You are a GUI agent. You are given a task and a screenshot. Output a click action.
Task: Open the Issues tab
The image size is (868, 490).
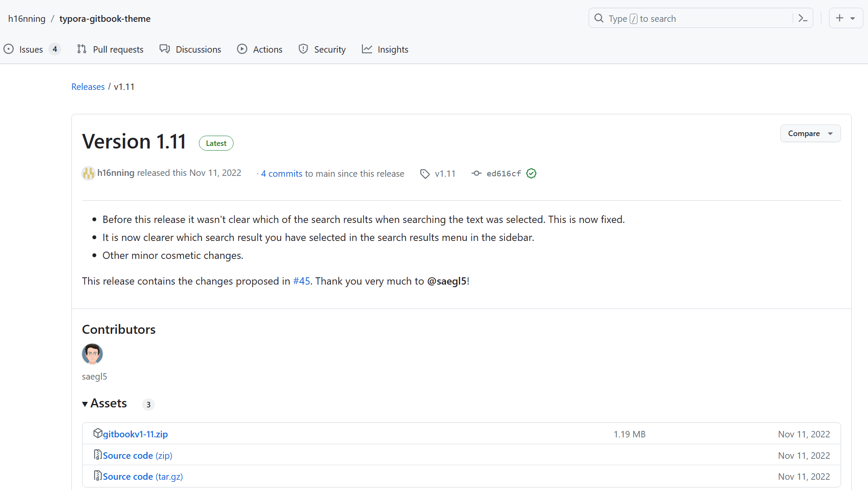point(31,49)
